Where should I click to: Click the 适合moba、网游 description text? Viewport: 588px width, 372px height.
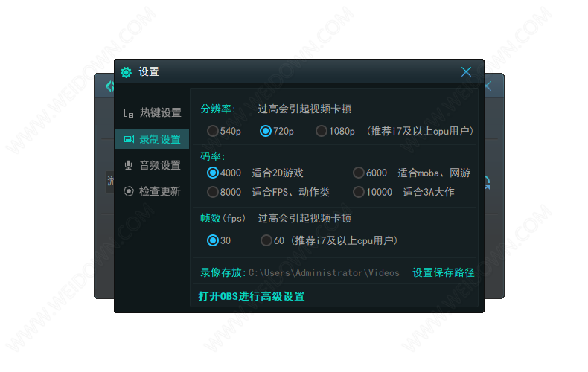point(434,173)
